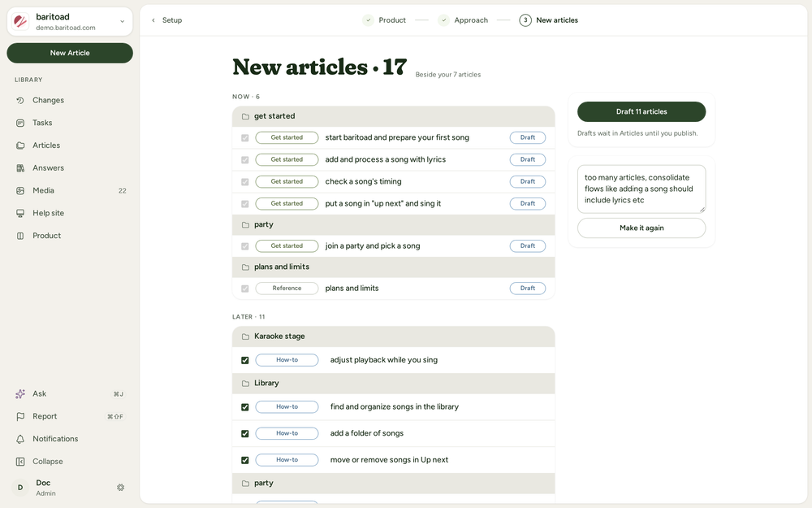Click the Answers books icon
This screenshot has height=508, width=812.
click(20, 168)
